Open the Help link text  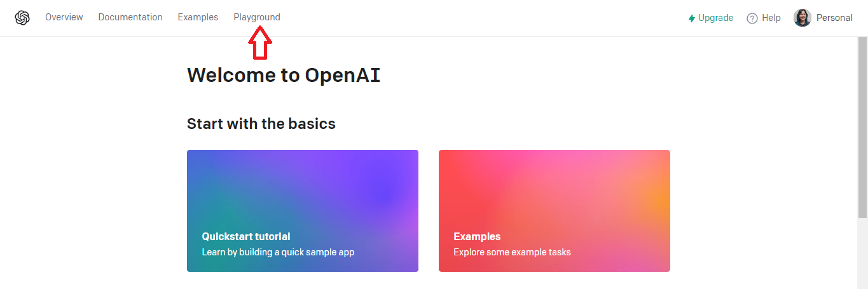771,18
